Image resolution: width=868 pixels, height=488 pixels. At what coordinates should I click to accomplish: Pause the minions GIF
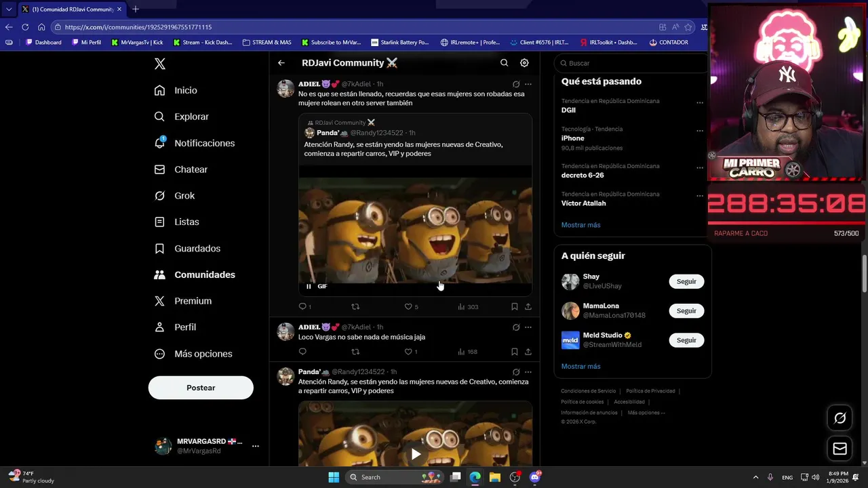tap(309, 286)
